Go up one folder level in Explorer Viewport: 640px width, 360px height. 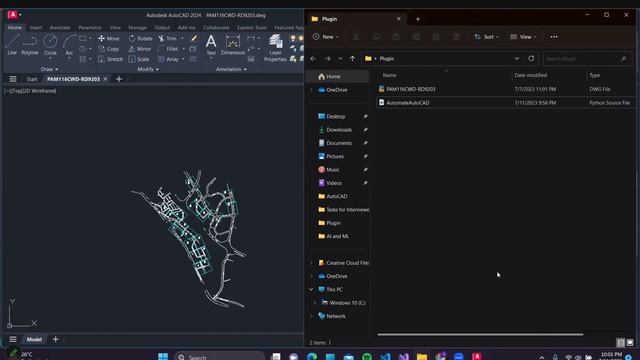352,59
